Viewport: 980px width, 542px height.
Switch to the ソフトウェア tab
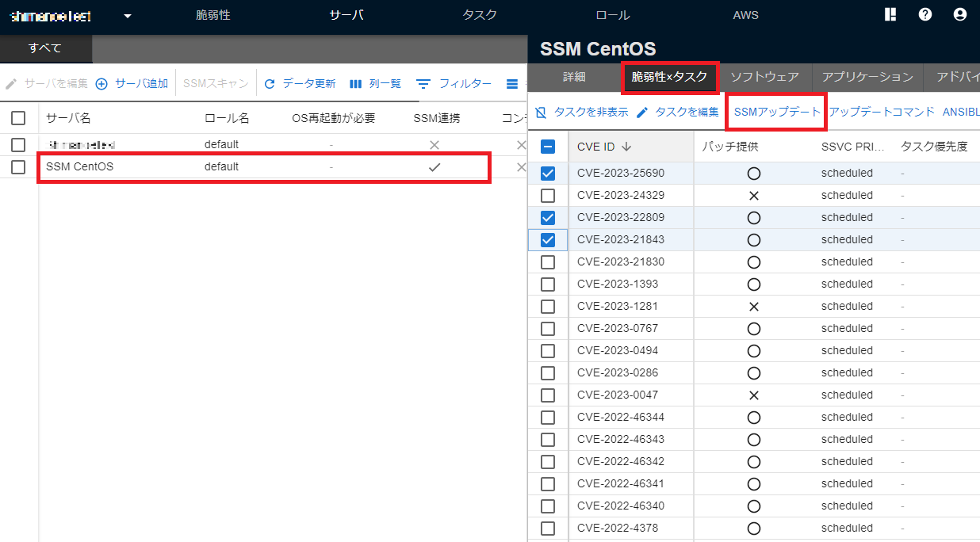[764, 77]
